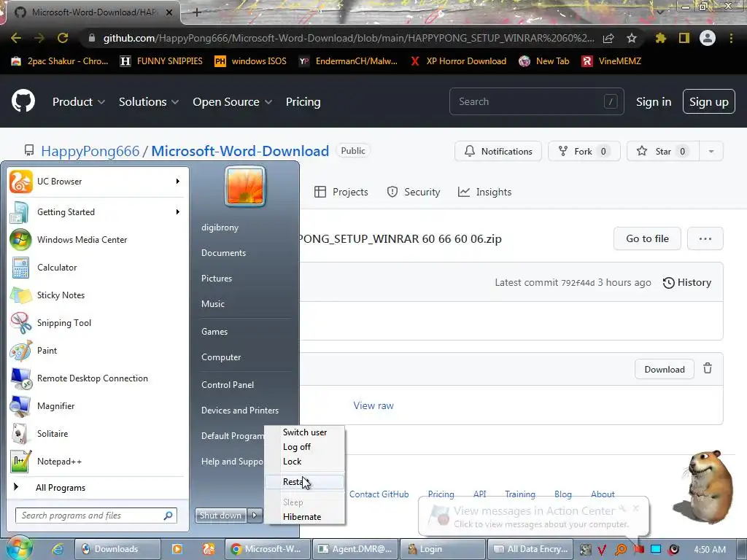The height and width of the screenshot is (560, 747).
Task: Open the Action Center flag tray icon
Action: pos(639,549)
